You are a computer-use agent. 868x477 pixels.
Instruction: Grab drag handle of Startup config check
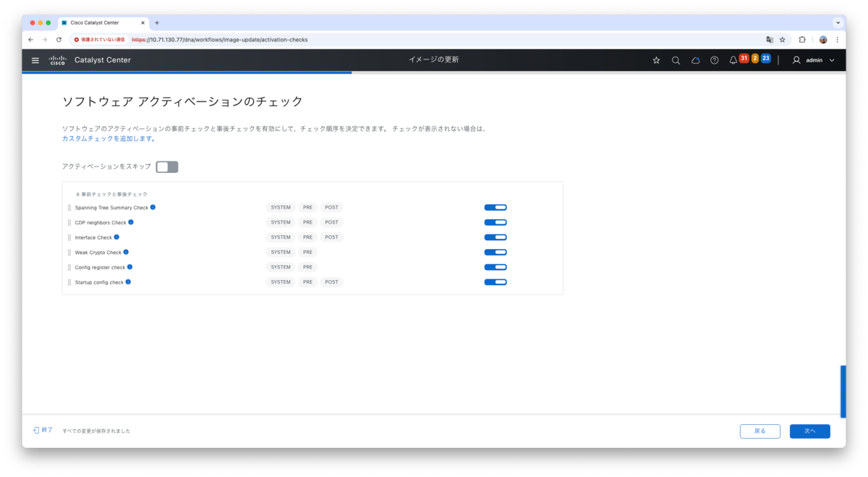pos(69,282)
